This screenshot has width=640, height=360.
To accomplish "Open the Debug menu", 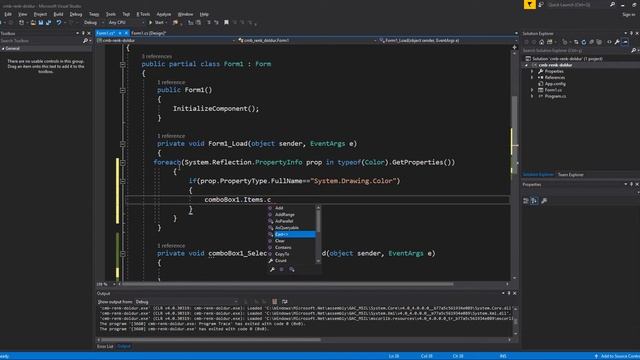I will tap(76, 14).
